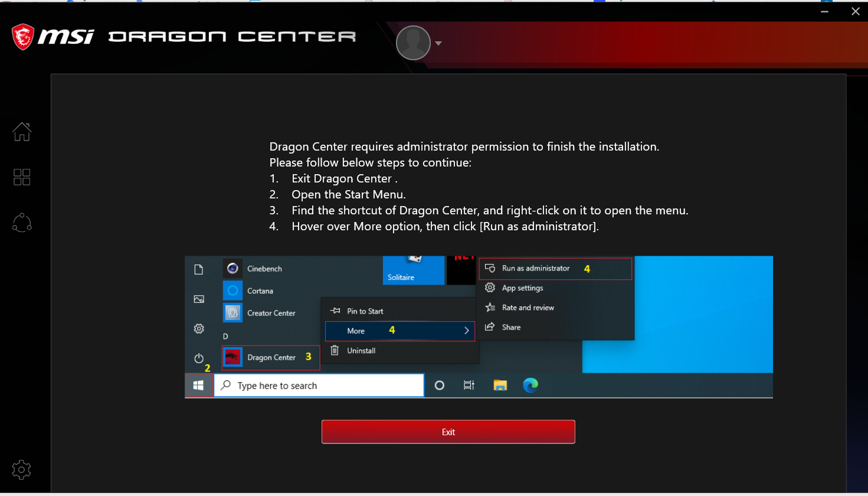
Task: Click the Task View icon in the tutorial image
Action: 469,385
